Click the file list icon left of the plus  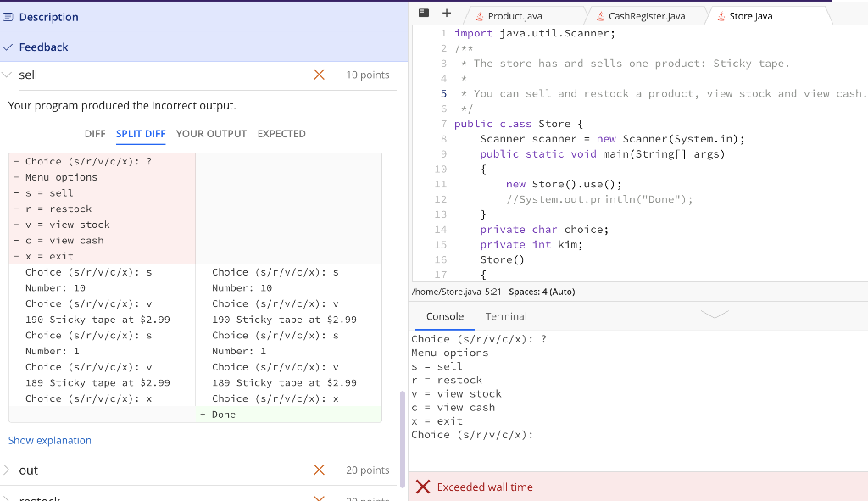421,12
